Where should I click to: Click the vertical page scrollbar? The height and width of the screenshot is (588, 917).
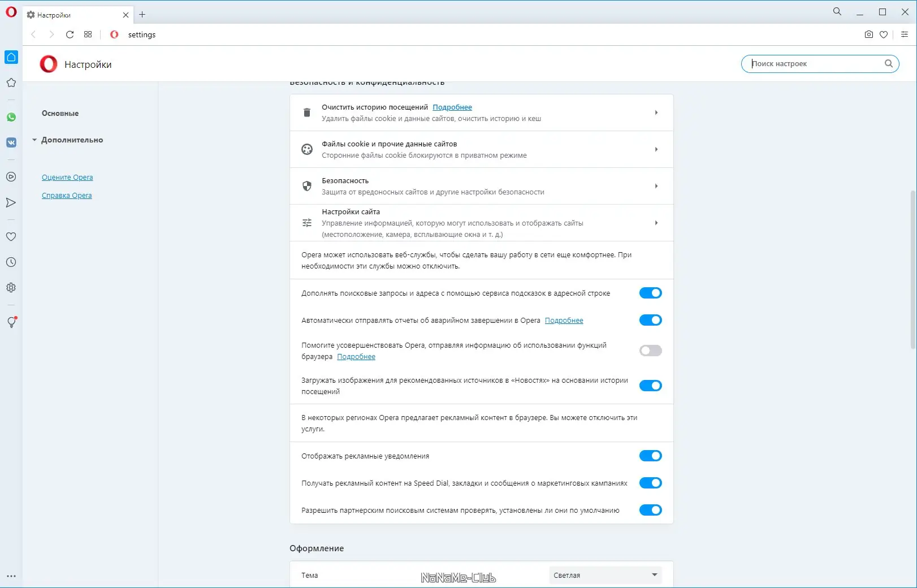click(912, 270)
